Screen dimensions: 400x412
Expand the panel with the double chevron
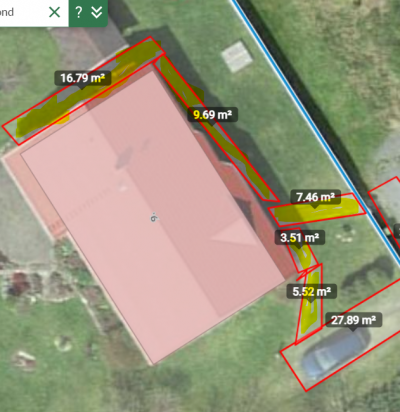click(97, 12)
